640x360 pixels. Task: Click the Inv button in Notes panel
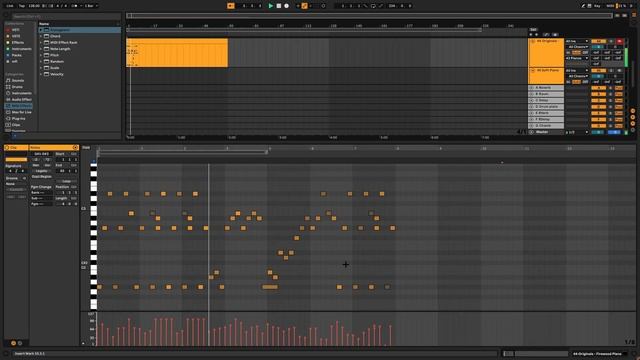point(47,165)
